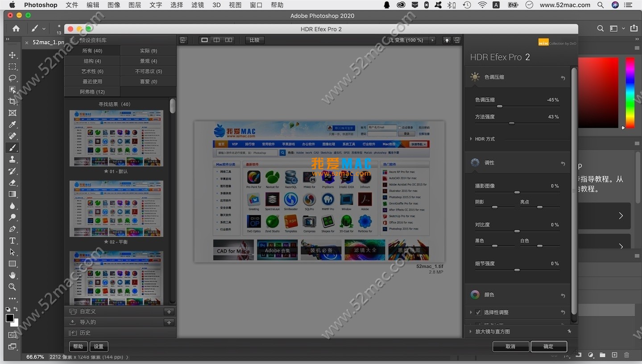This screenshot has height=364, width=642.
Task: Open the 图层 menu in the menu bar
Action: (x=135, y=5)
